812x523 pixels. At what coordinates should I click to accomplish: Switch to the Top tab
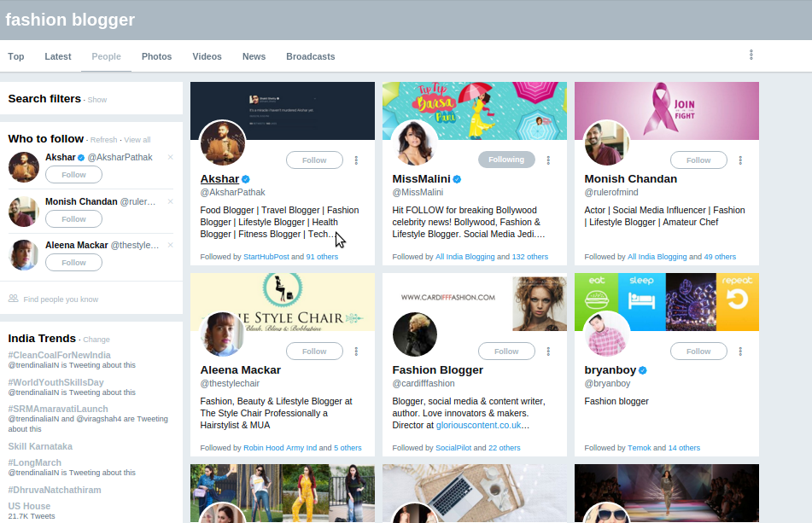(16, 56)
